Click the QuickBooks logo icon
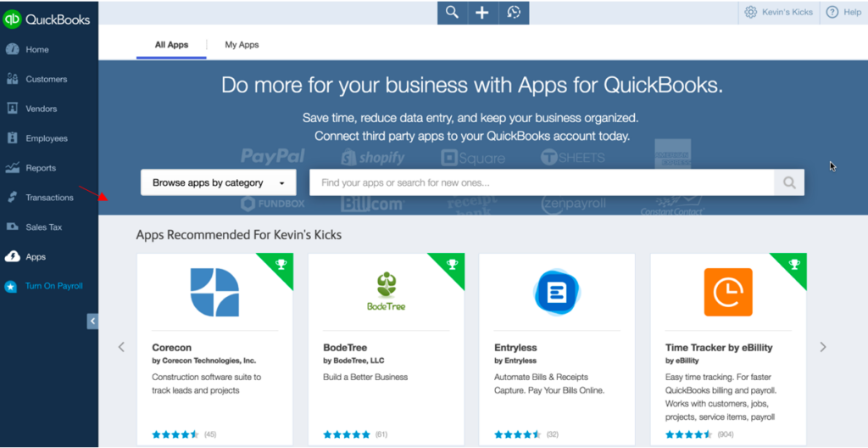Screen dimensions: 868x448 point(12,20)
